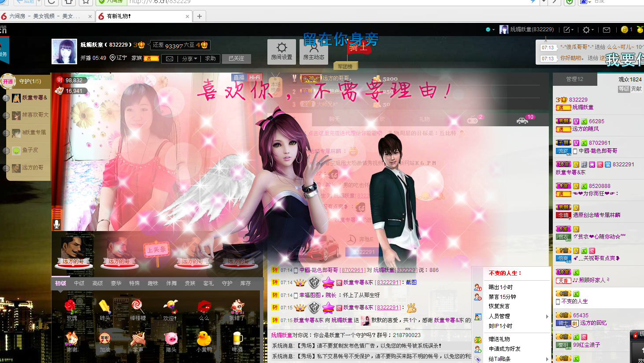Toggle the Hi-Fi audio mode
The height and width of the screenshot is (363, 644).
pos(255,77)
